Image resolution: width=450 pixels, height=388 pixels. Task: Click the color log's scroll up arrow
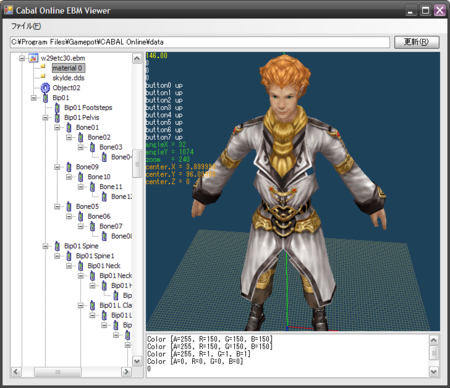[x=434, y=340]
